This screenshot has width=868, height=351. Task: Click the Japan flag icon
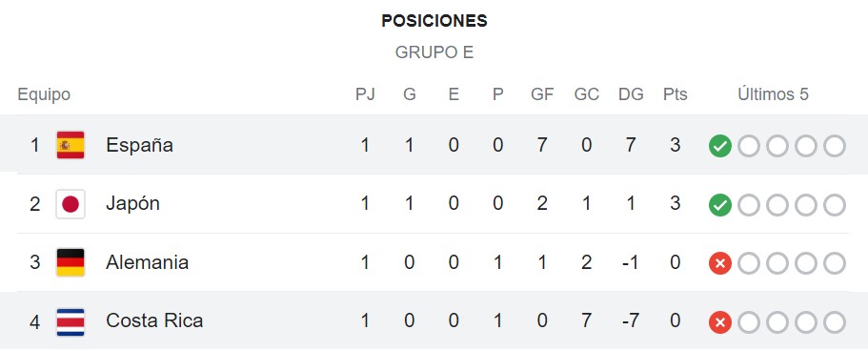[x=71, y=204]
